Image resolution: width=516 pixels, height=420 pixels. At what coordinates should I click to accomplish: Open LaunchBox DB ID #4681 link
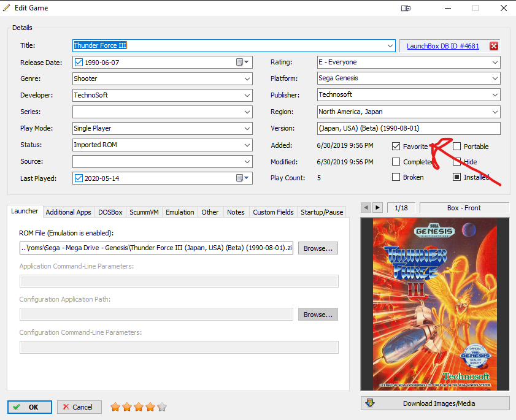coord(443,46)
